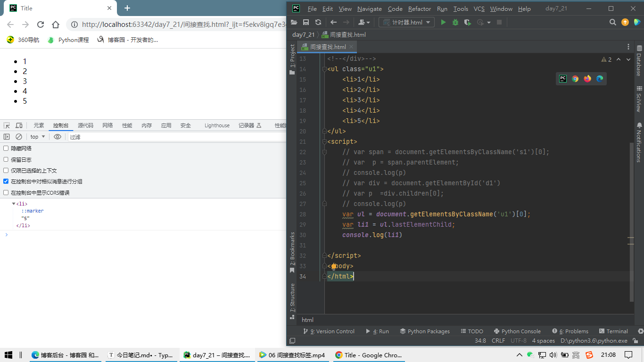This screenshot has height=362, width=644.
Task: Uncheck 在控制台中对相似消息进行分组 checkbox
Action: (6, 181)
